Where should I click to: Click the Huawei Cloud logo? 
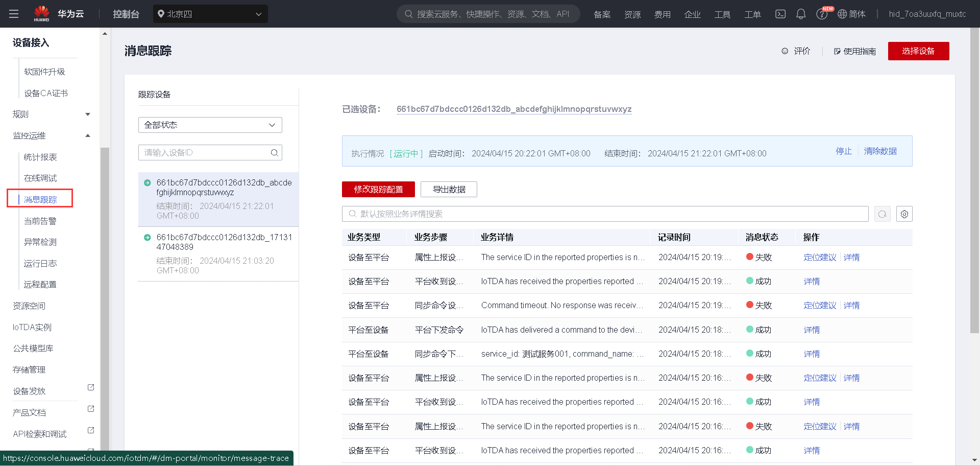click(59, 14)
